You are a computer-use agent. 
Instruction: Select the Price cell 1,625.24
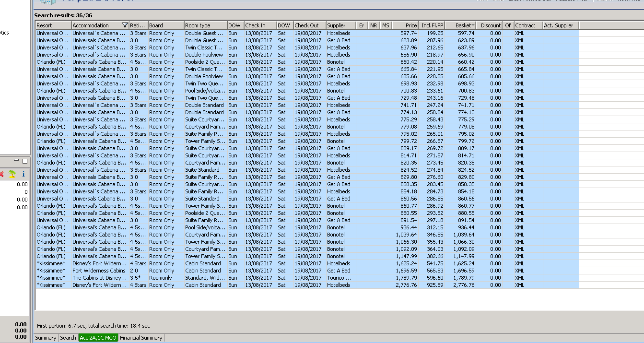[x=405, y=263]
